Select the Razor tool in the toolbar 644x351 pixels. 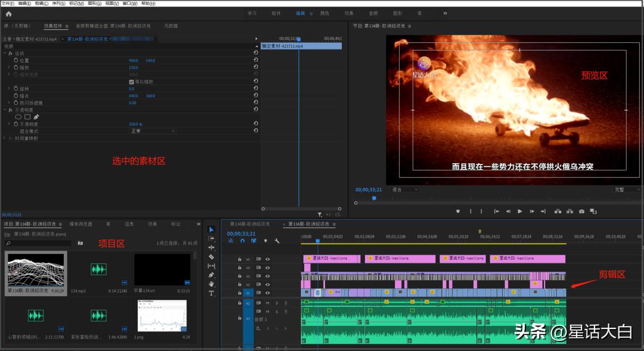point(211,257)
